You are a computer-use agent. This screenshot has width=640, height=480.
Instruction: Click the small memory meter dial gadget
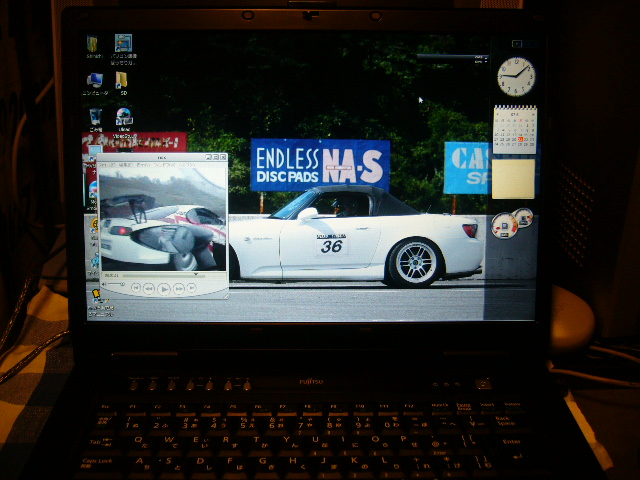click(523, 217)
